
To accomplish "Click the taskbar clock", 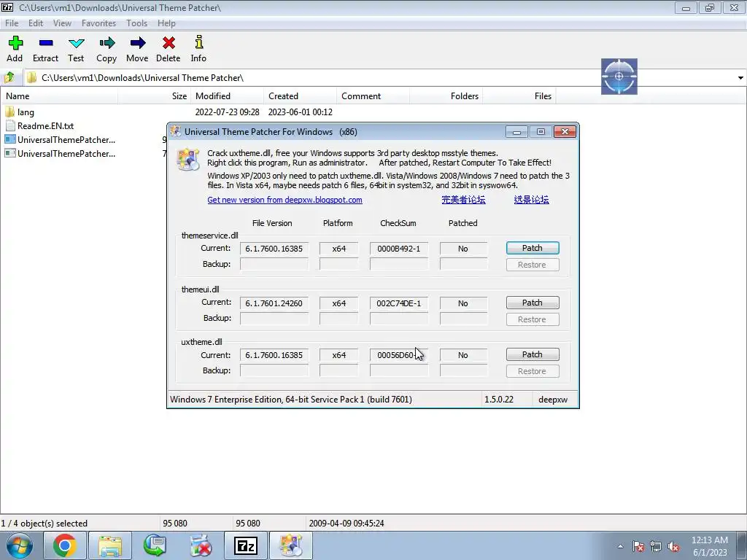I will point(710,546).
